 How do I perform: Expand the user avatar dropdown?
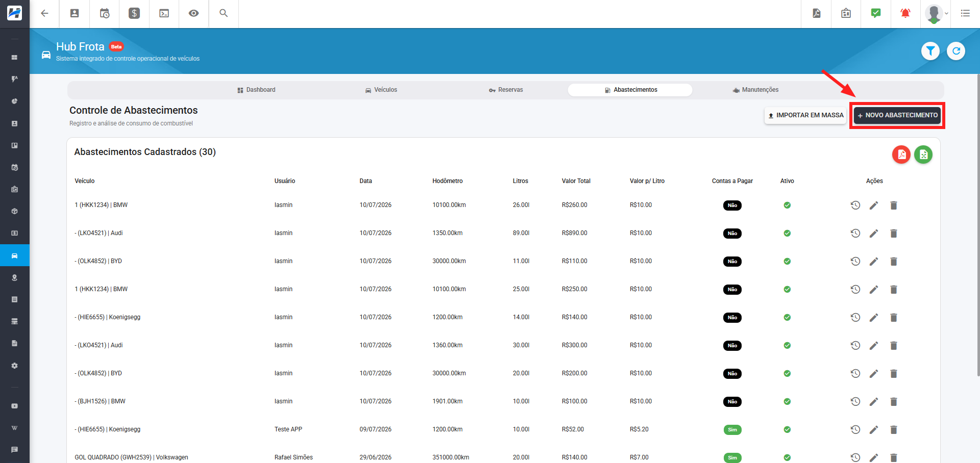click(937, 14)
